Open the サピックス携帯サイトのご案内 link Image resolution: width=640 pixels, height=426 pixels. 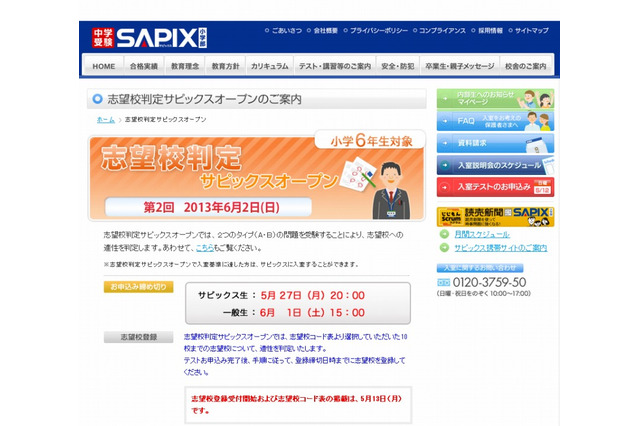click(x=501, y=248)
